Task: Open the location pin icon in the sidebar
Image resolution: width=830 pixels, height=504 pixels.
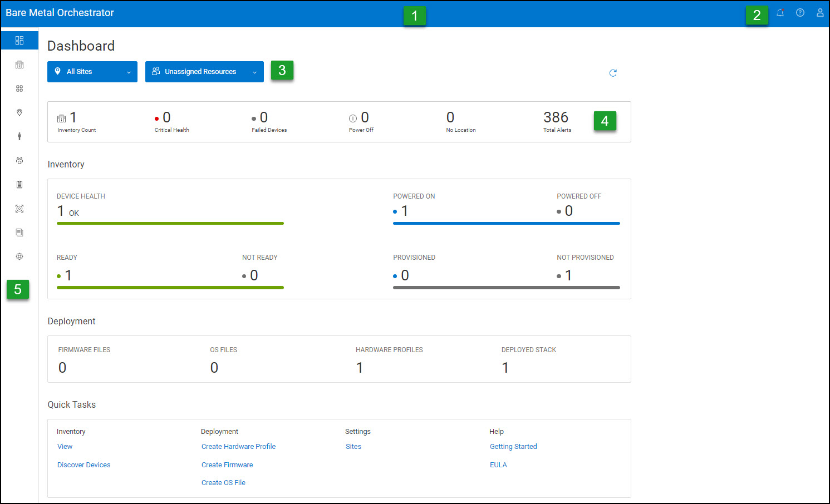Action: pos(19,112)
